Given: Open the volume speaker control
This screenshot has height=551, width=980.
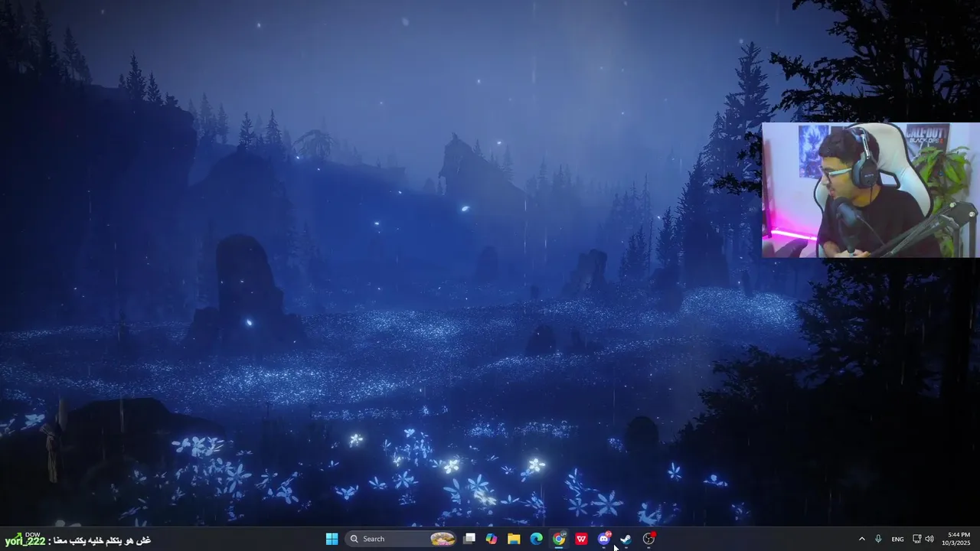Looking at the screenshot, I should (929, 539).
